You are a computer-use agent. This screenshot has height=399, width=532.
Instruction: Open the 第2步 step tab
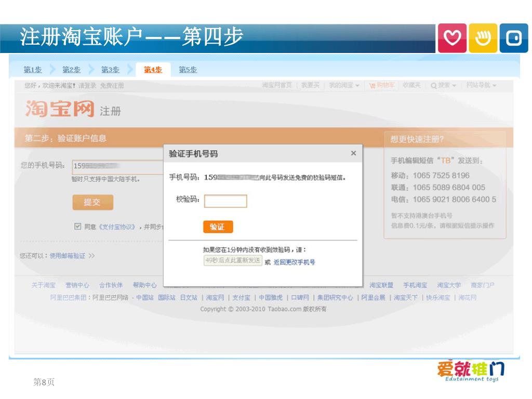[x=71, y=70]
